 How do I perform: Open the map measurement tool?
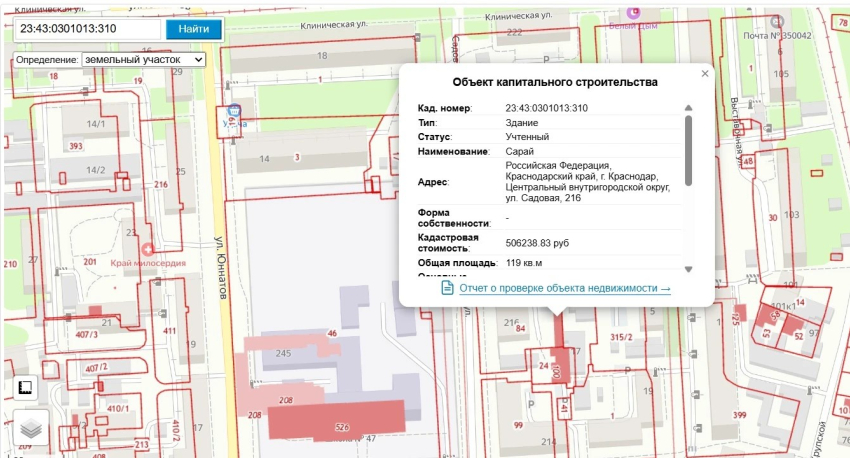[25, 387]
